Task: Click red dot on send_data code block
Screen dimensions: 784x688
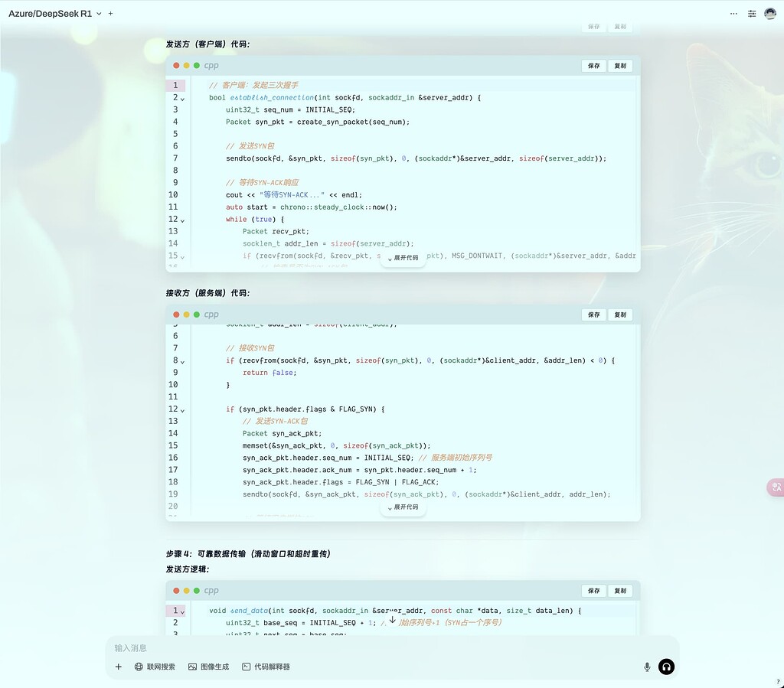Action: click(x=176, y=591)
